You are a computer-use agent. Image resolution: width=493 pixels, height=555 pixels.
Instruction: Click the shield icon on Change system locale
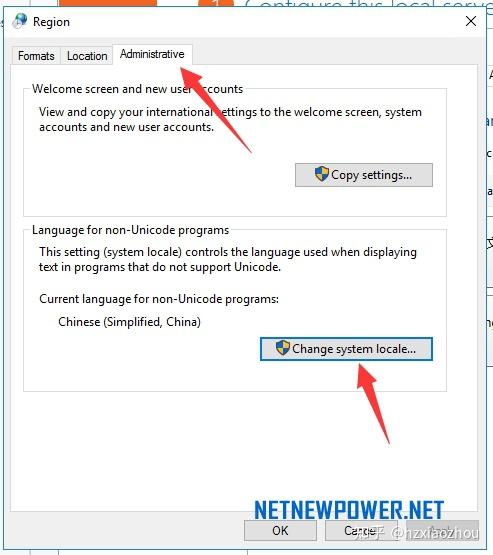pyautogui.click(x=283, y=348)
